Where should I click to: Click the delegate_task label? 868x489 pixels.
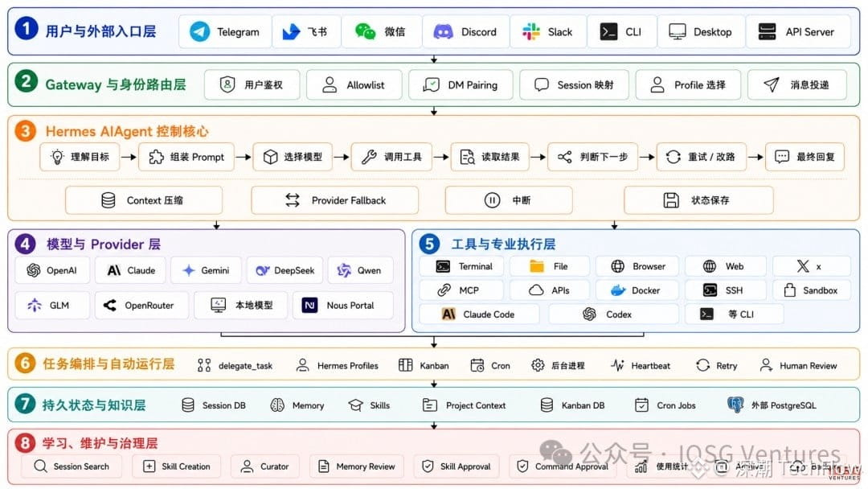(x=245, y=365)
